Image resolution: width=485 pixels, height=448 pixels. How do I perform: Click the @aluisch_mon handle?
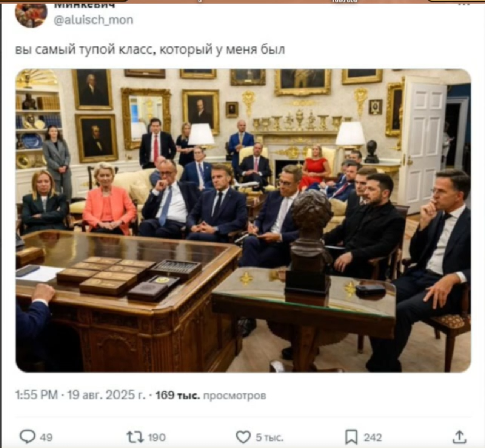pyautogui.click(x=93, y=20)
